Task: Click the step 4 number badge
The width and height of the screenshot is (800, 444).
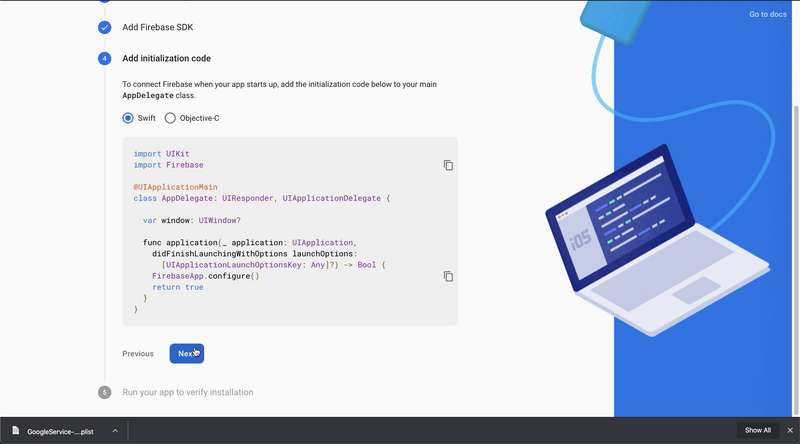Action: pos(105,59)
